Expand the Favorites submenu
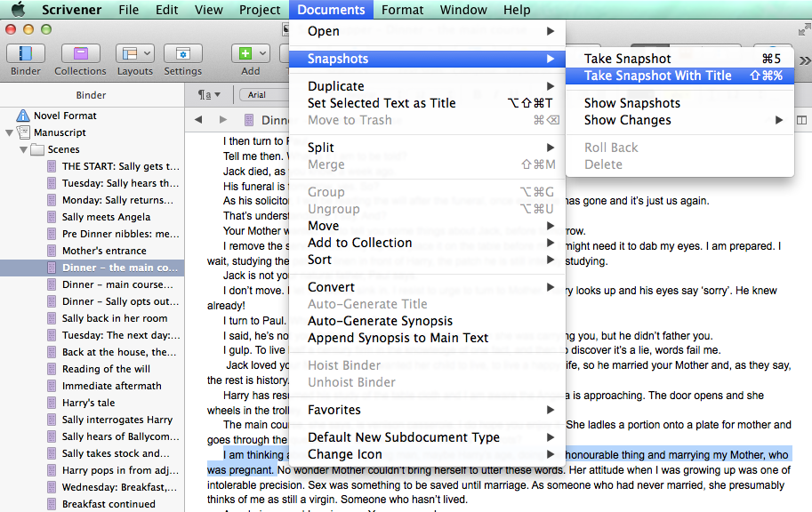 click(x=427, y=410)
